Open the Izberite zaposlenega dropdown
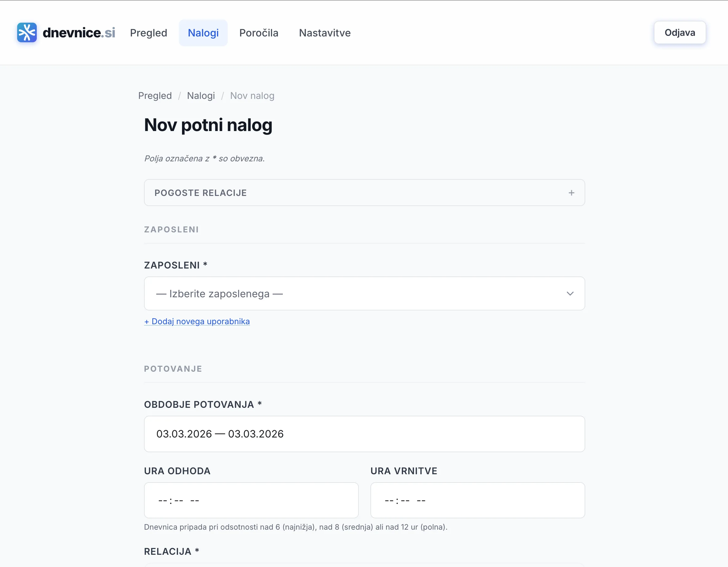Viewport: 728px width, 567px height. click(364, 294)
